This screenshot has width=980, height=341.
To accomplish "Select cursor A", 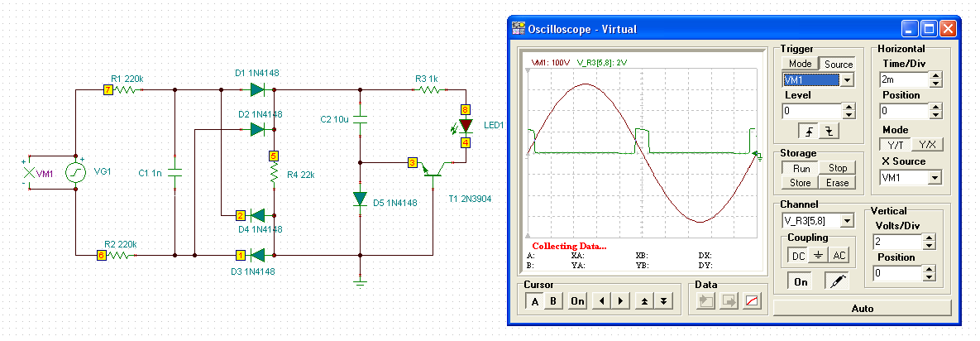I will pyautogui.click(x=534, y=301).
